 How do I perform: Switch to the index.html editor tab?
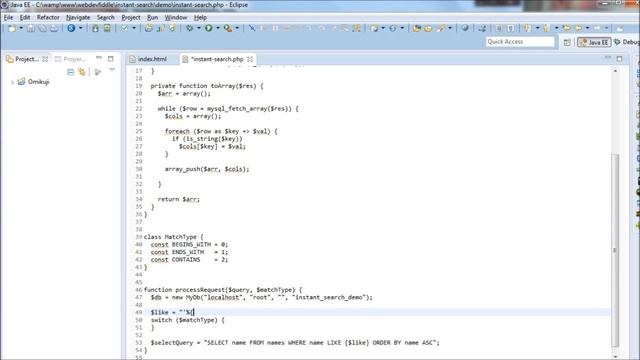pos(152,59)
